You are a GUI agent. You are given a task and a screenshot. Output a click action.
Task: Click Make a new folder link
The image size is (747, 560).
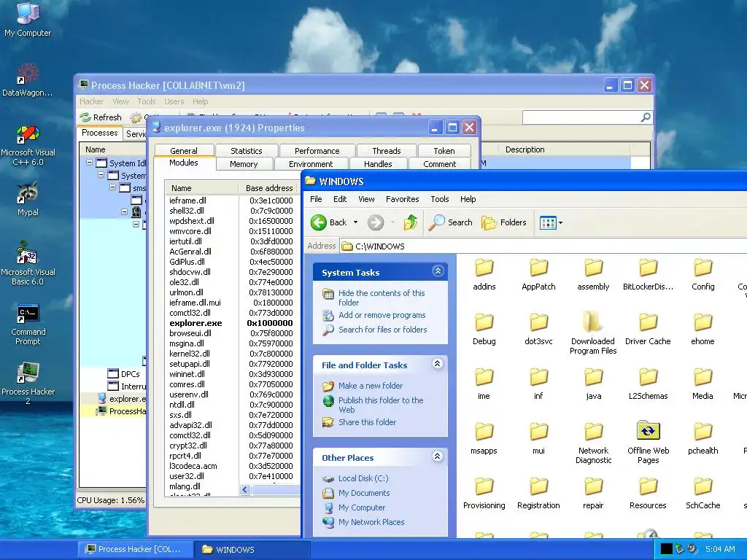point(370,386)
